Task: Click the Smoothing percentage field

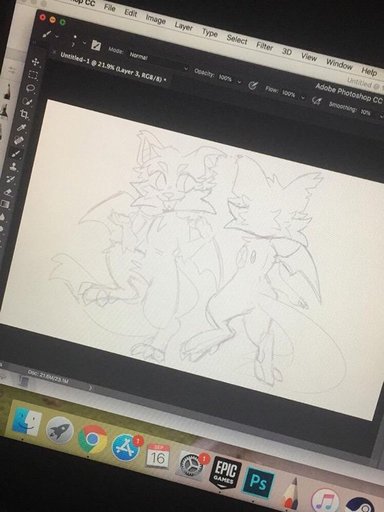Action: point(366,112)
